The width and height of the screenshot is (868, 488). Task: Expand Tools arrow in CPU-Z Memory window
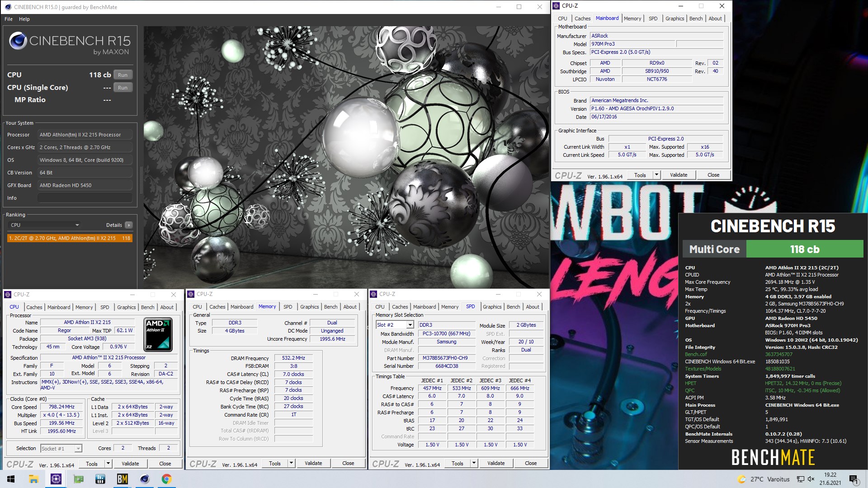291,463
